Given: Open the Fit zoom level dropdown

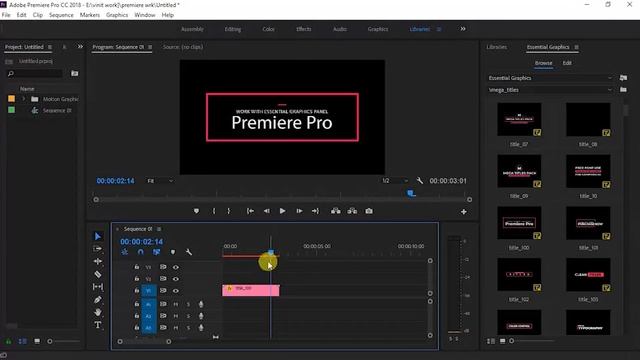Looking at the screenshot, I should [x=160, y=181].
